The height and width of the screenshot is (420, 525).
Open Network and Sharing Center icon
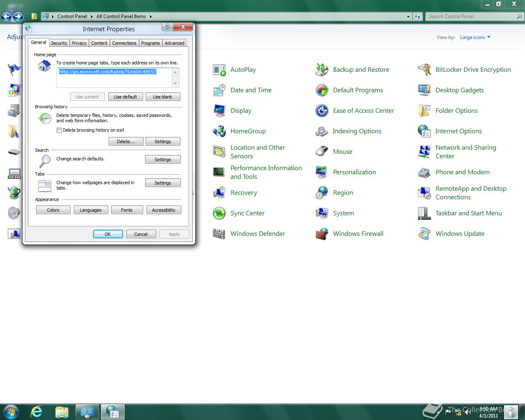[425, 152]
